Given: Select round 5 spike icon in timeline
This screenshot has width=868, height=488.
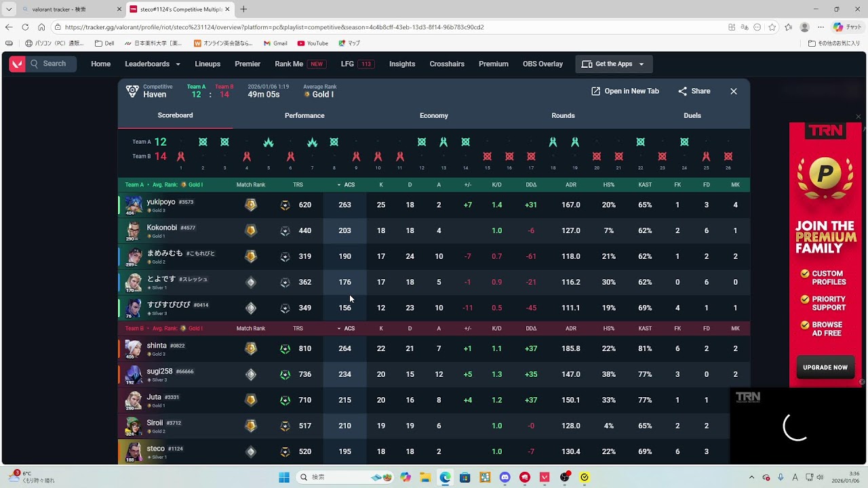Looking at the screenshot, I should pyautogui.click(x=269, y=142).
